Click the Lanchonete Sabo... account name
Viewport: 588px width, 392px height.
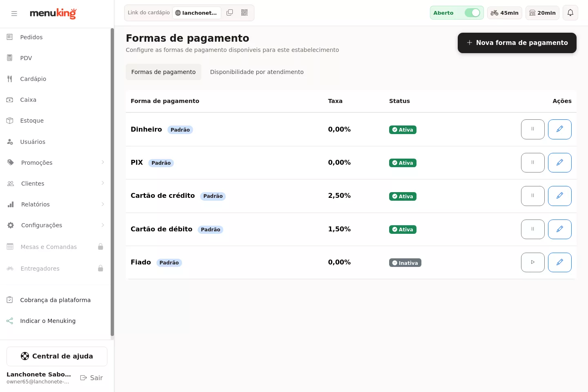coord(39,374)
